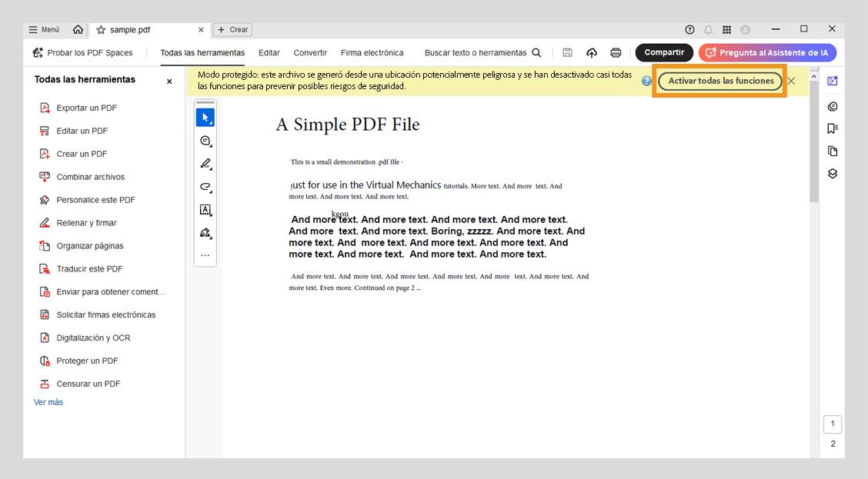Click the total page count 2

pyautogui.click(x=833, y=444)
